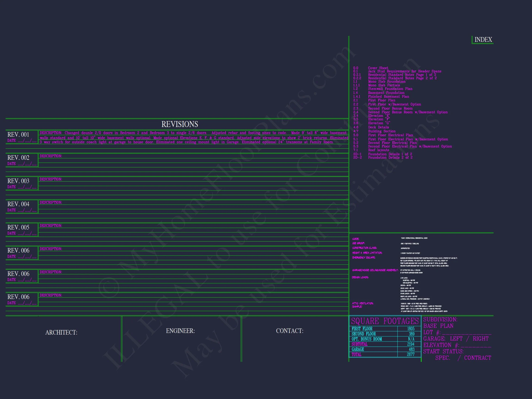
Task: Select the DESIGN LOADS: label
Action: pyautogui.click(x=360, y=278)
